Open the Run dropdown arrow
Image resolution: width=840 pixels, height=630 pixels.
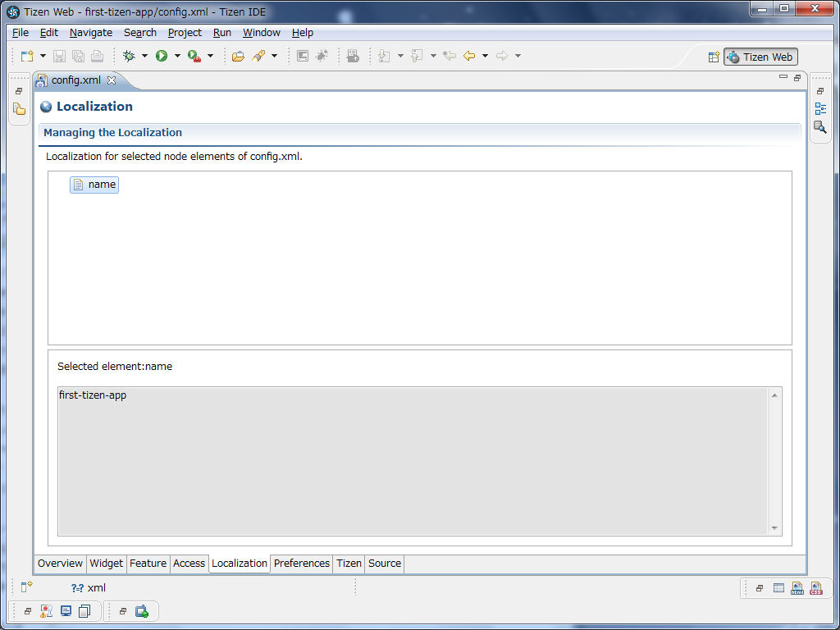coord(177,56)
